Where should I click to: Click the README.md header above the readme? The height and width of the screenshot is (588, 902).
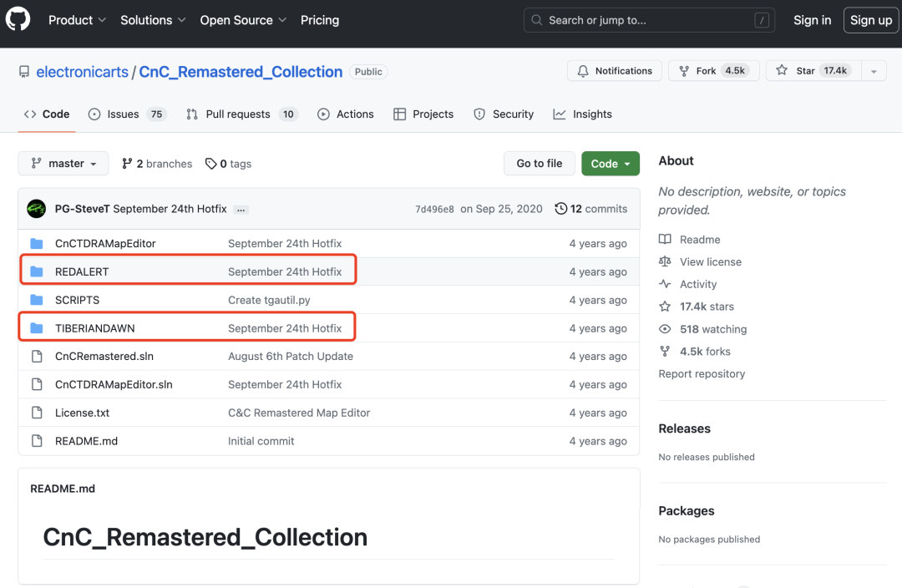[x=63, y=489]
